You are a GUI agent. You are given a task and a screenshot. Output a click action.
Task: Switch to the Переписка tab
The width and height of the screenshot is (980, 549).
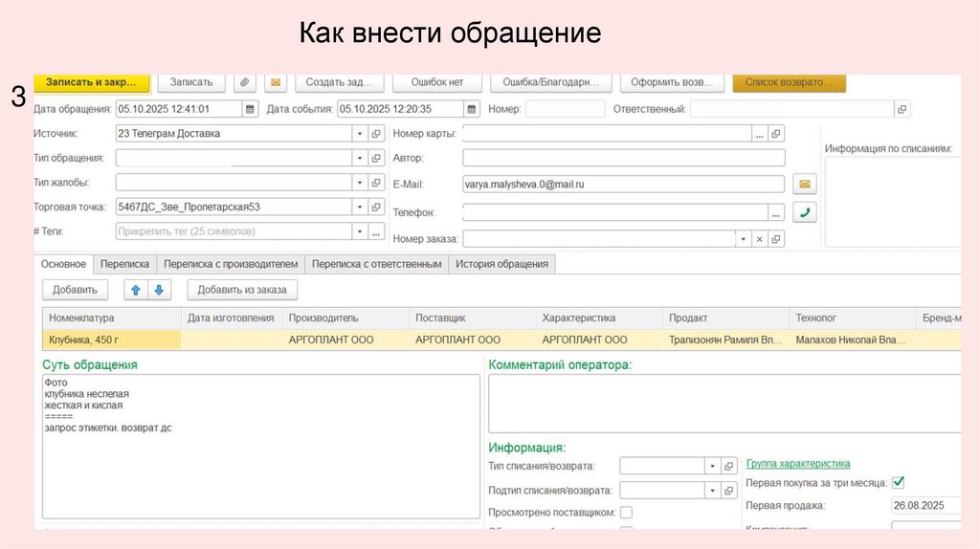point(124,264)
